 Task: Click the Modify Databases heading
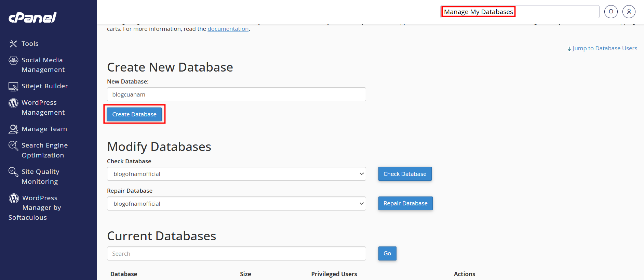(x=159, y=147)
